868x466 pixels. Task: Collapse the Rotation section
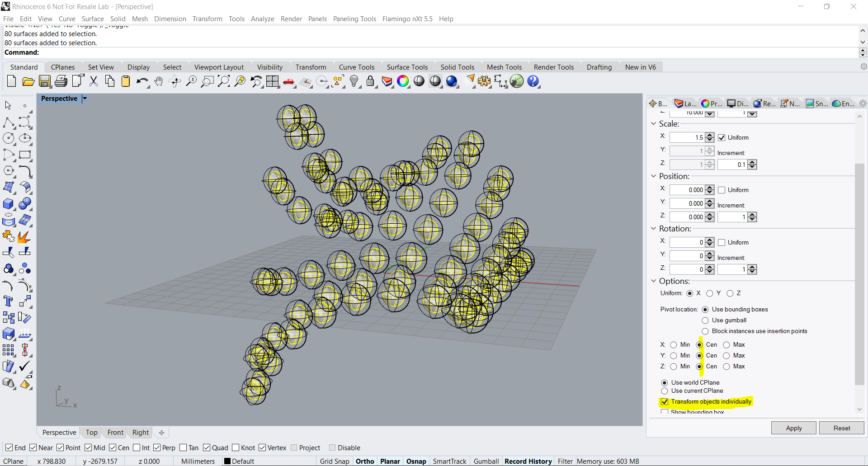click(653, 229)
